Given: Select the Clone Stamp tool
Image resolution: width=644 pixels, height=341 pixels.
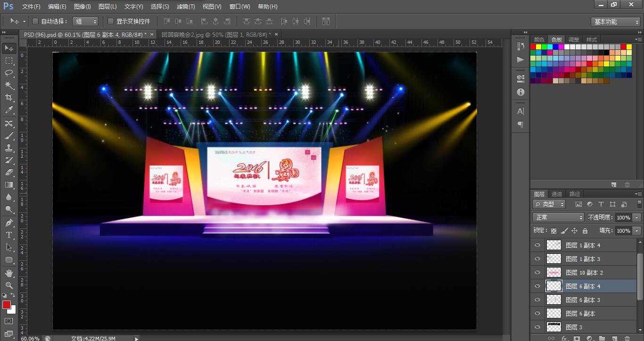Looking at the screenshot, I should (9, 148).
